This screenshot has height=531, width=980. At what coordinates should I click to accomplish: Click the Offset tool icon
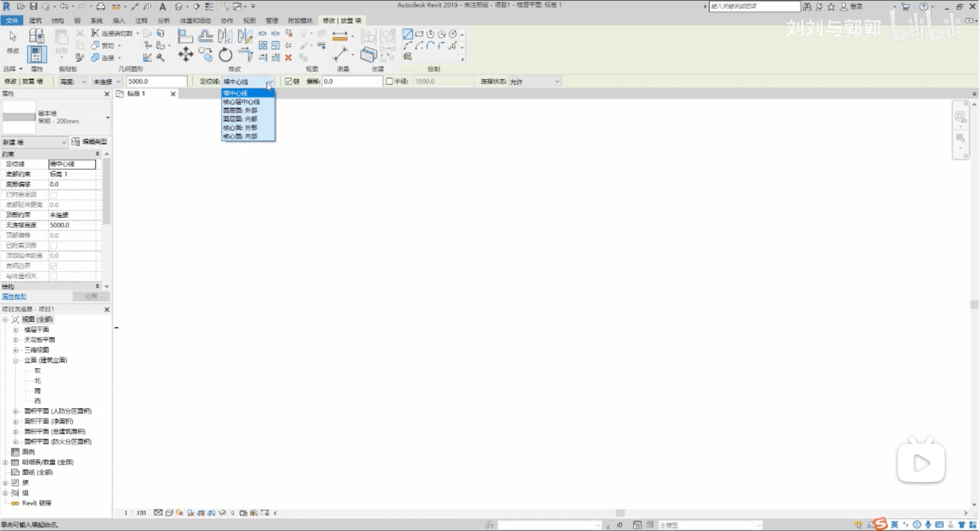pos(205,36)
